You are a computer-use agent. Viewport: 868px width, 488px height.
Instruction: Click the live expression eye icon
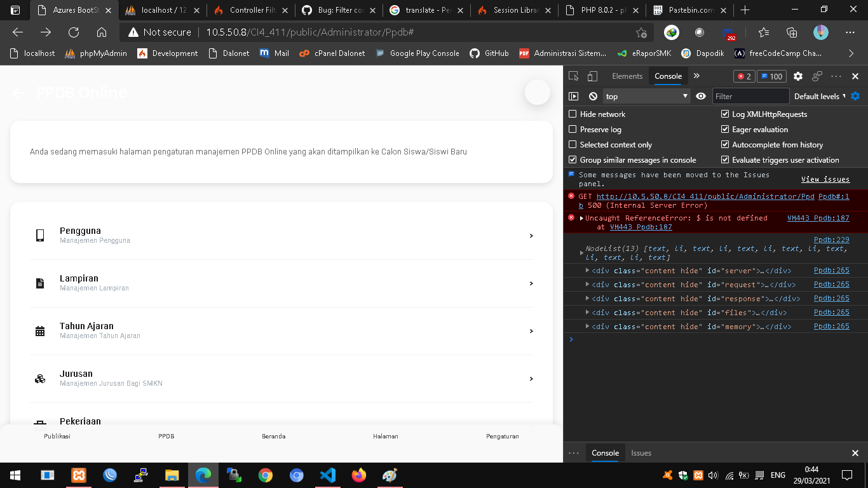click(701, 97)
